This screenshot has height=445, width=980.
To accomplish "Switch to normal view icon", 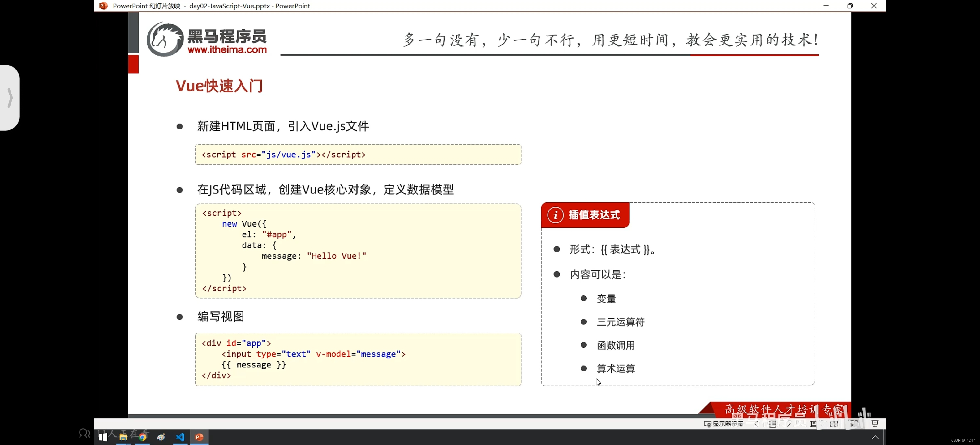I will 813,424.
